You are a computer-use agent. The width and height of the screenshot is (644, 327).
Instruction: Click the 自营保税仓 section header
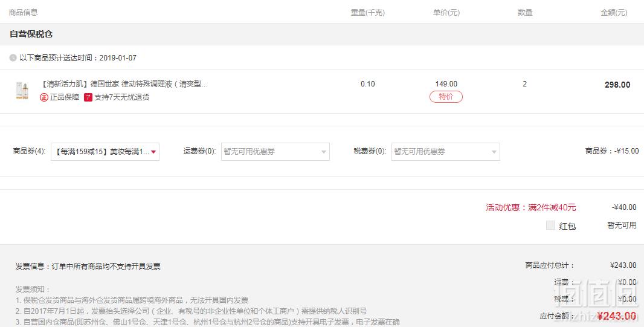tap(31, 34)
